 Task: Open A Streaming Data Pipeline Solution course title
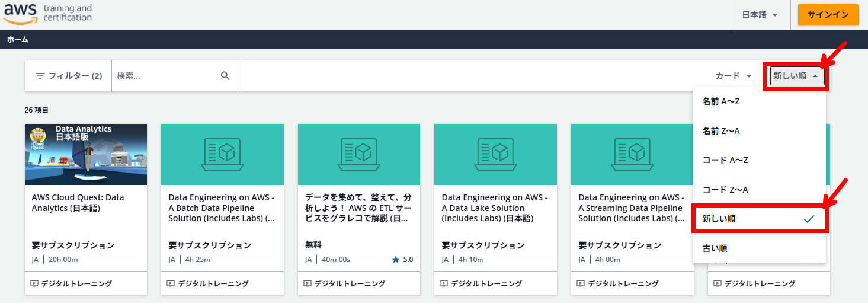click(x=632, y=208)
